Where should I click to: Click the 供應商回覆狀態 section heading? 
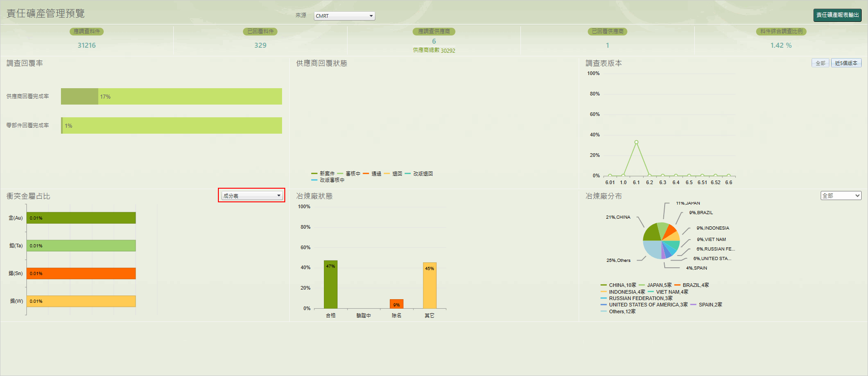[x=322, y=63]
